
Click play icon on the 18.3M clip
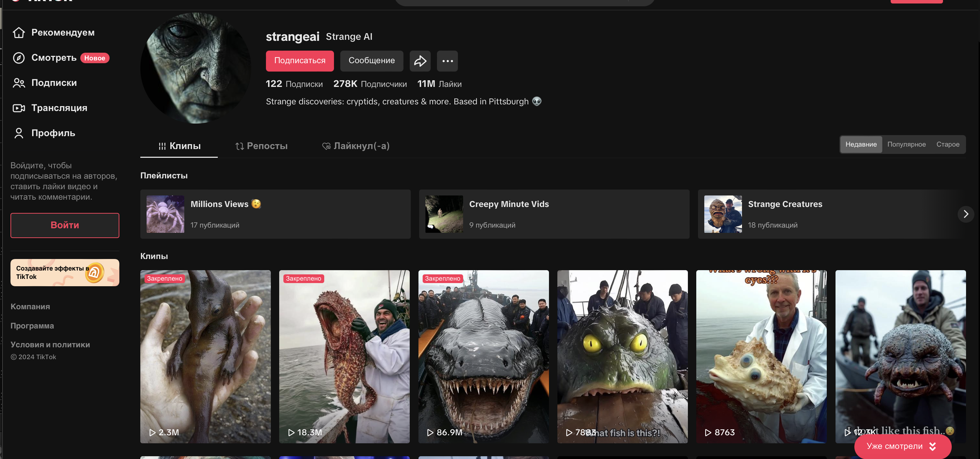click(x=291, y=433)
